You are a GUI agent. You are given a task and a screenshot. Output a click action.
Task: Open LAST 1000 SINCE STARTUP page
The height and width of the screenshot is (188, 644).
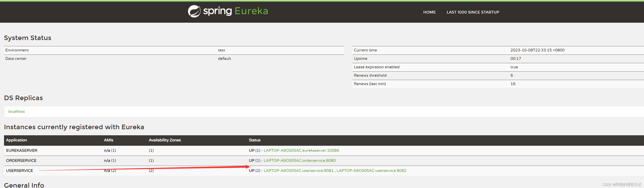click(x=473, y=12)
